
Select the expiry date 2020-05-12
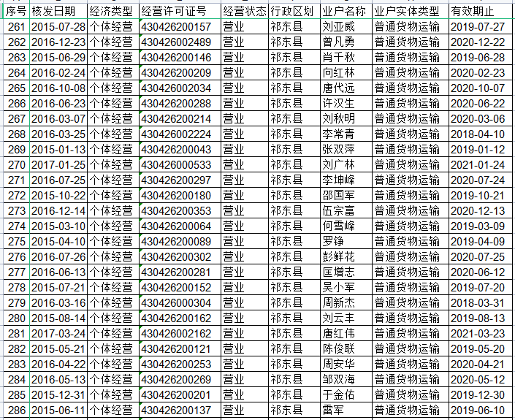click(477, 379)
